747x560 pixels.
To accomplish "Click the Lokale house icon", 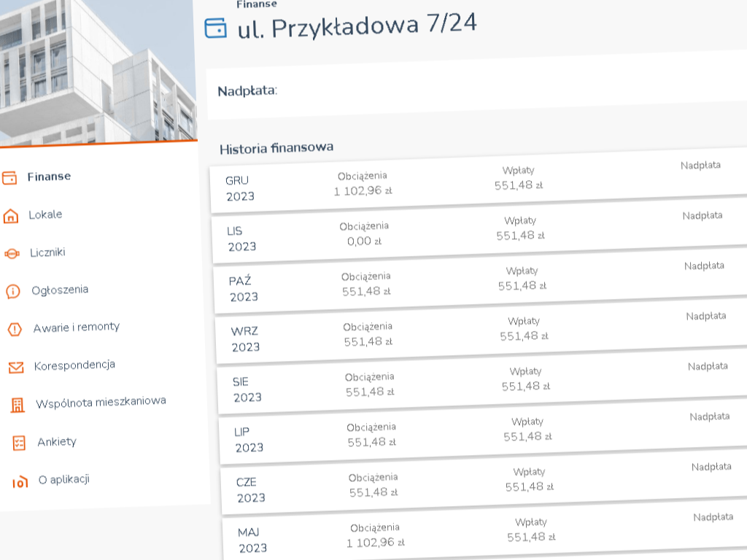I will point(11,216).
